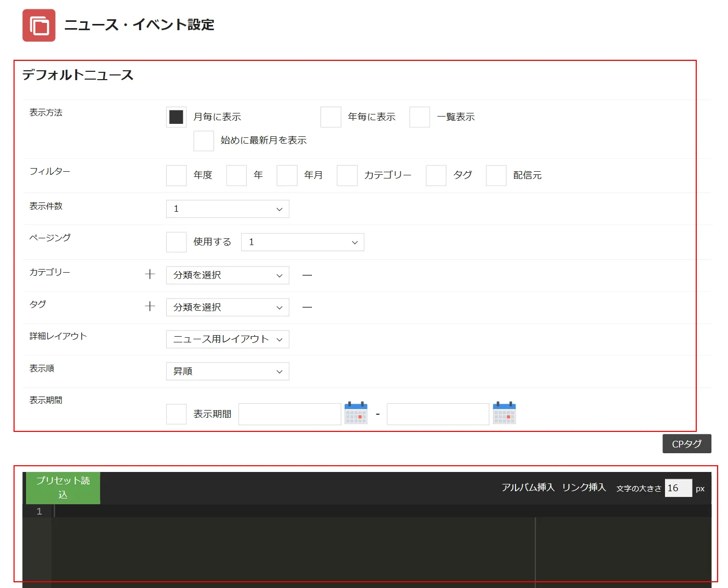Add a tag row with the plus icon
Image resolution: width=728 pixels, height=588 pixels.
150,306
